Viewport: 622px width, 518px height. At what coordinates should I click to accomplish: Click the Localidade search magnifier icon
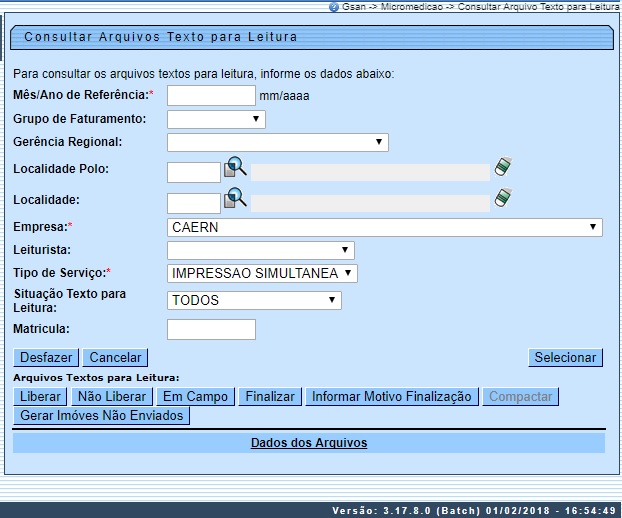coord(235,199)
